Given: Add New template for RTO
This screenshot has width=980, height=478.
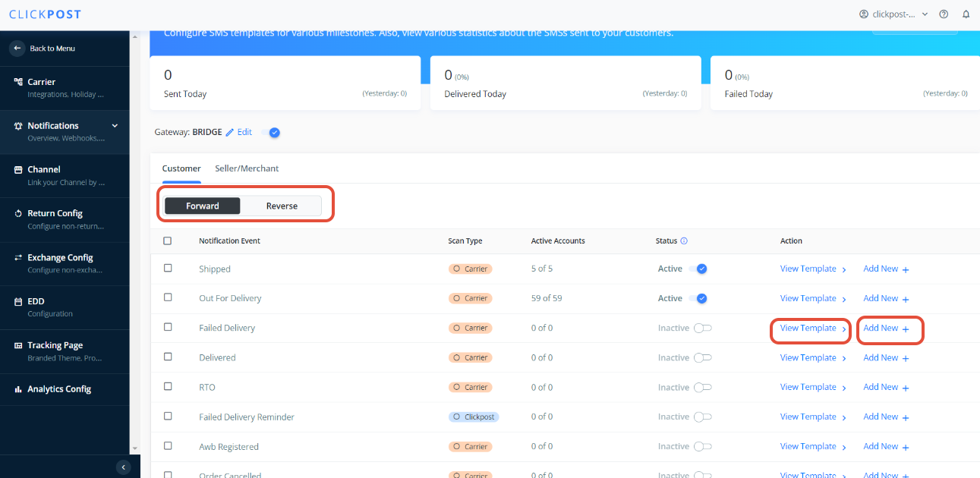Looking at the screenshot, I should pos(886,387).
